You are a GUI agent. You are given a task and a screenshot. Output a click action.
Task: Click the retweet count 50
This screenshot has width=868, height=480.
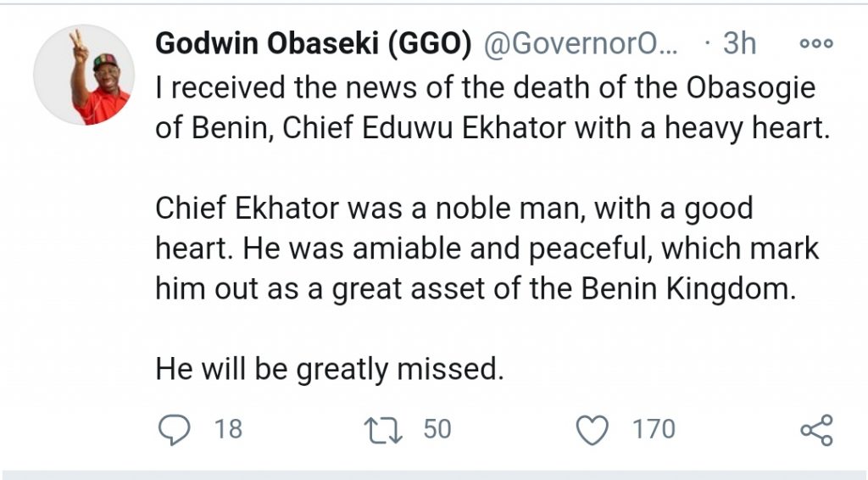(437, 429)
